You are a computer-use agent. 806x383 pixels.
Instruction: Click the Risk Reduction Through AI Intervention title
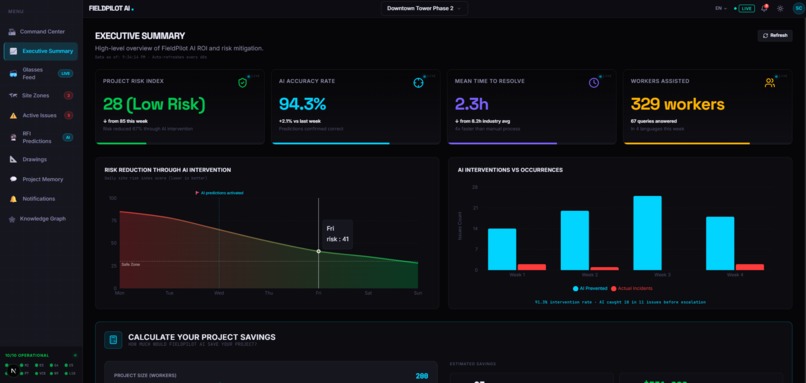pos(168,170)
